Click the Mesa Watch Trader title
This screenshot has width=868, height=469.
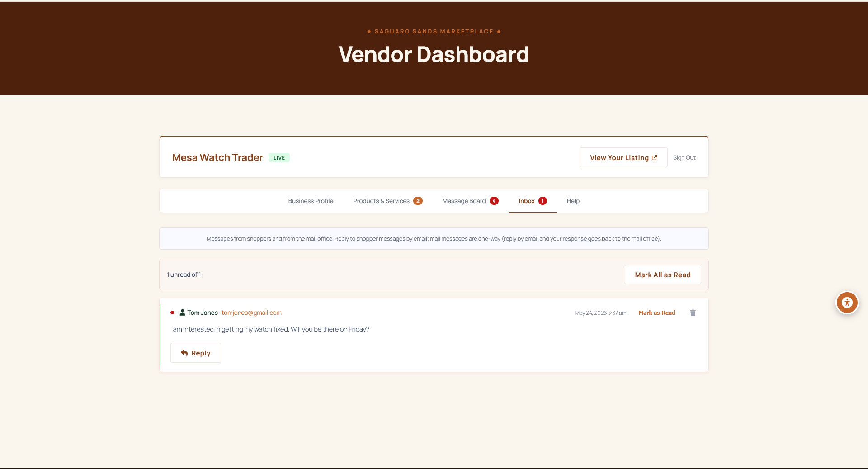[x=217, y=157]
